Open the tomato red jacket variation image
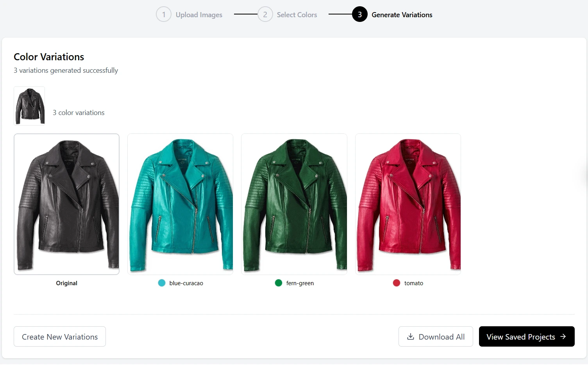 pyautogui.click(x=408, y=204)
